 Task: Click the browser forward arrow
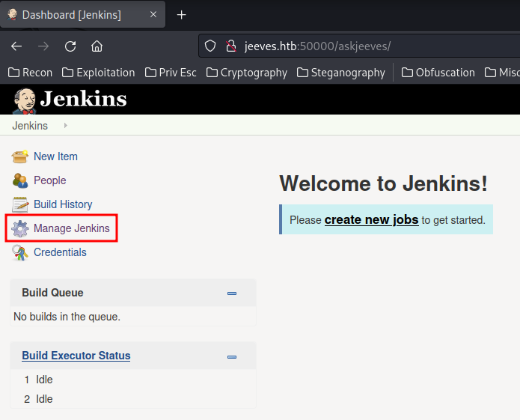point(43,46)
